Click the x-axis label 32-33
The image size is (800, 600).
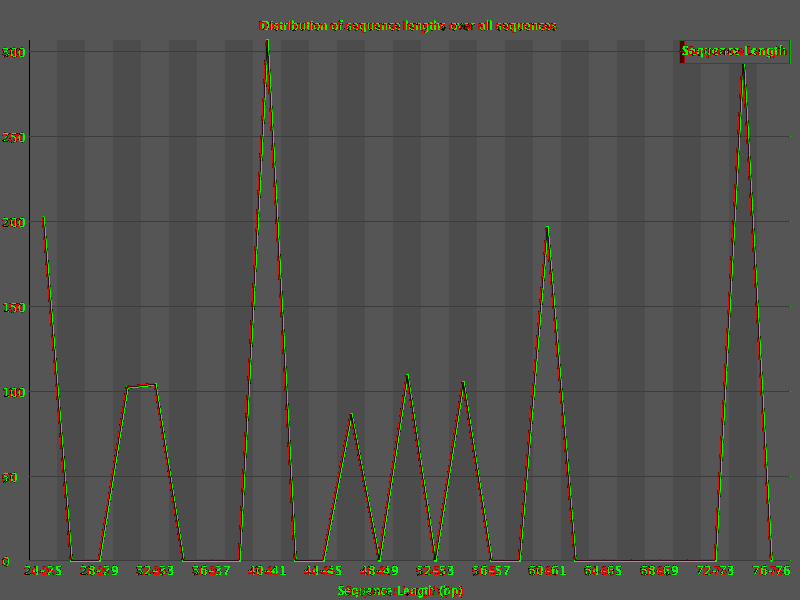(155, 570)
